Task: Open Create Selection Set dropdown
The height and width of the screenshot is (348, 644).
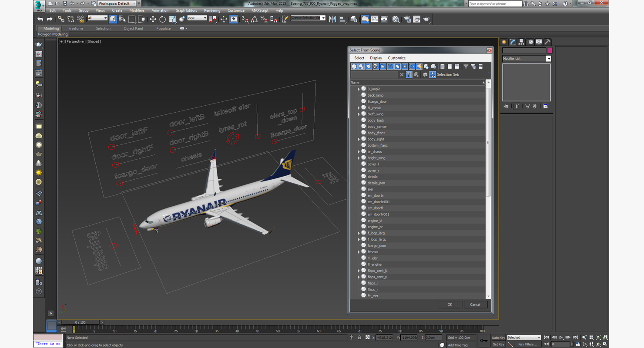Action: click(x=308, y=18)
